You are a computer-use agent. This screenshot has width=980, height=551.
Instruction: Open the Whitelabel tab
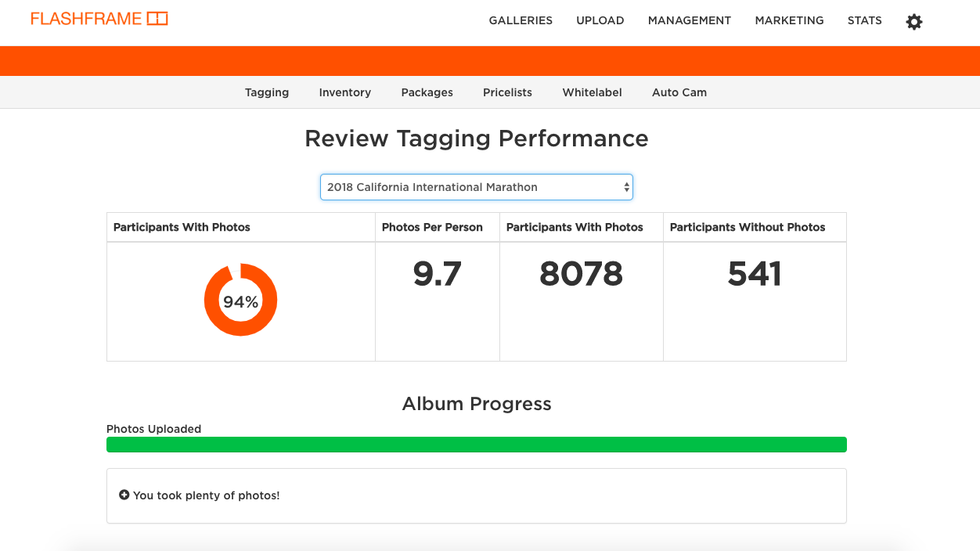click(x=592, y=92)
